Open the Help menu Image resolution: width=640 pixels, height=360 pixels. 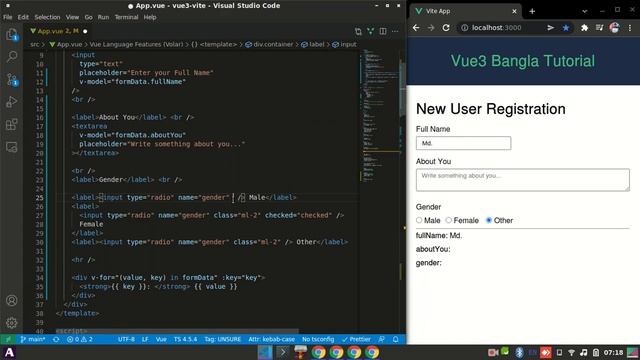click(x=150, y=17)
